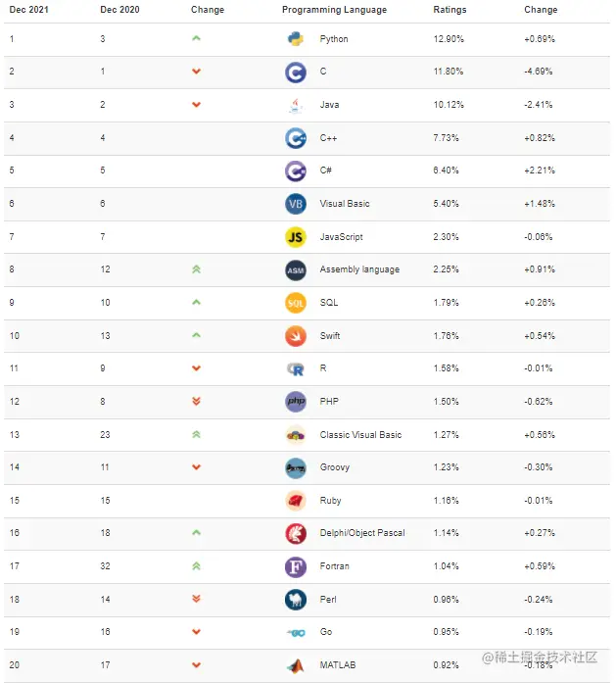Click double down arrow in PHP row

click(x=196, y=401)
